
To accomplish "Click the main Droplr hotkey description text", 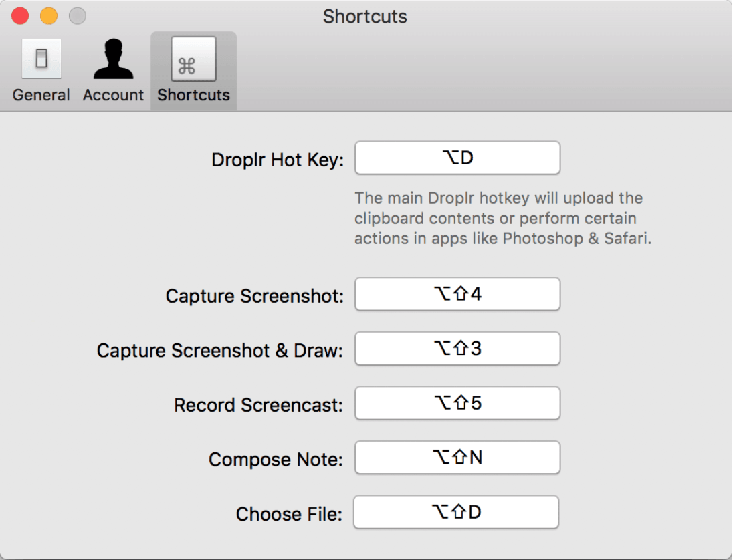I will (502, 218).
